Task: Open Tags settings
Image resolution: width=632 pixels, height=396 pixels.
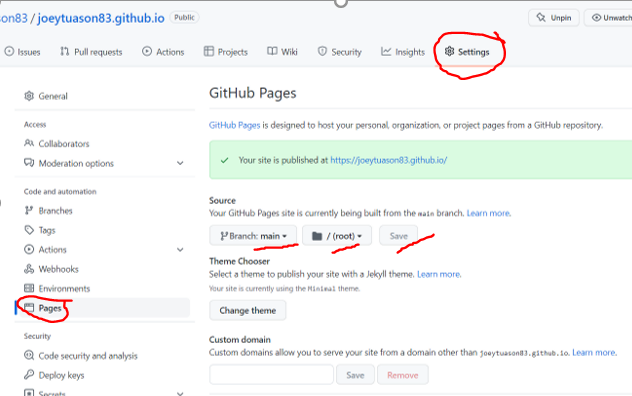Action: (47, 230)
